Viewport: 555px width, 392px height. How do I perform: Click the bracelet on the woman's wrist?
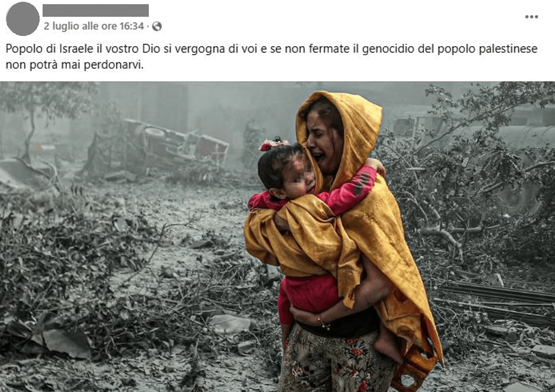[x=323, y=322]
